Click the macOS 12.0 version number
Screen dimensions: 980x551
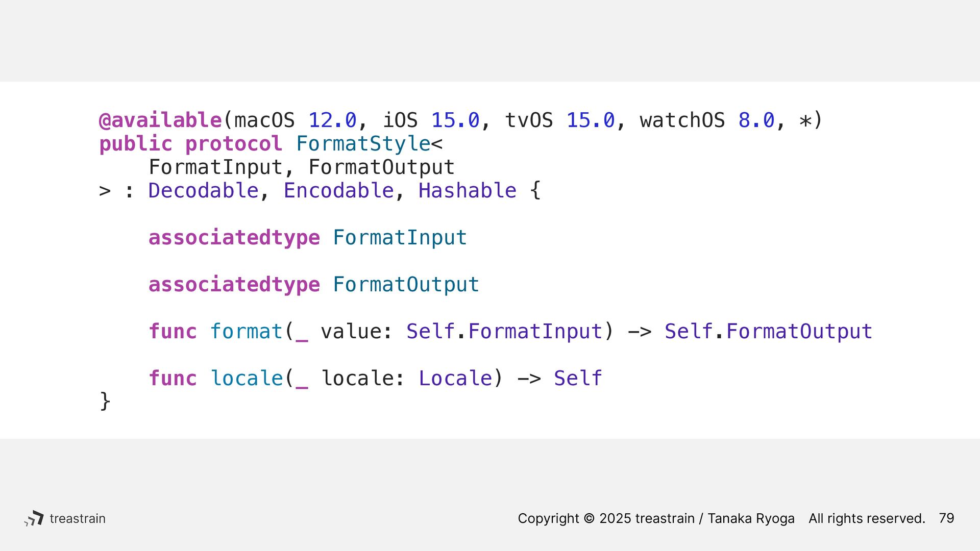[332, 120]
